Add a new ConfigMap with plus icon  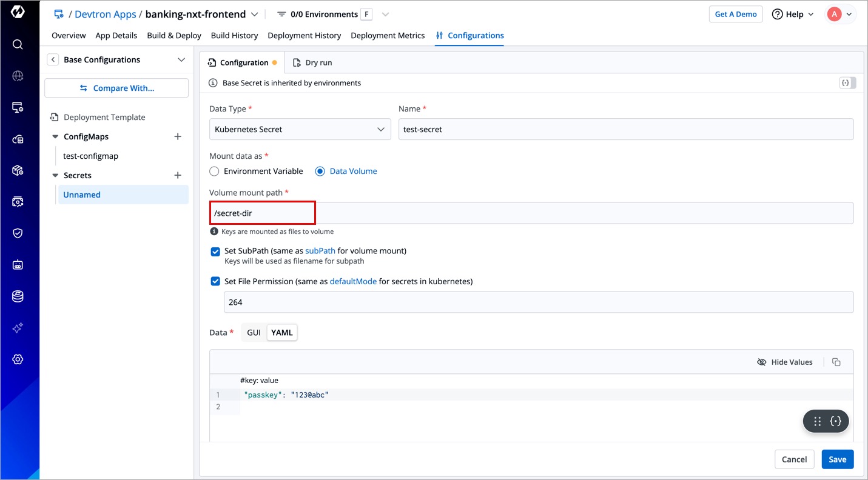pos(178,136)
